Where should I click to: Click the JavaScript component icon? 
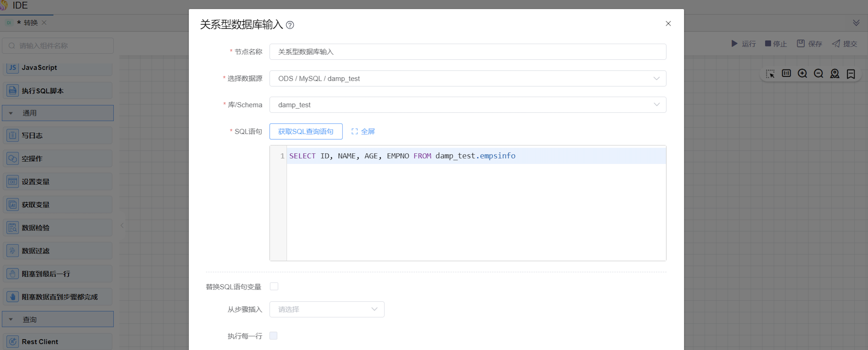tap(13, 67)
